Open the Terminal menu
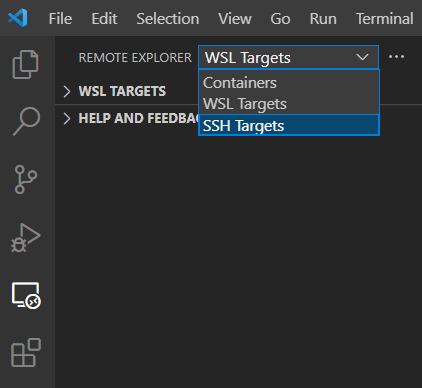This screenshot has width=422, height=388. pyautogui.click(x=385, y=18)
